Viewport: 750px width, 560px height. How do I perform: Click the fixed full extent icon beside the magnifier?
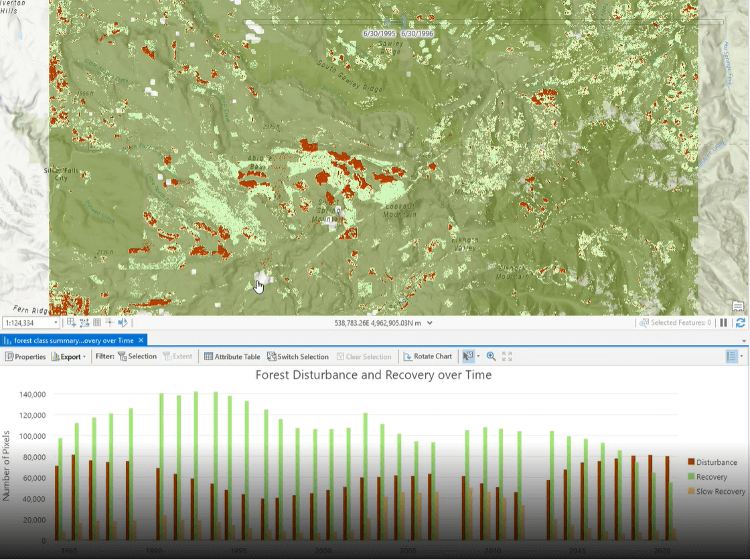508,356
